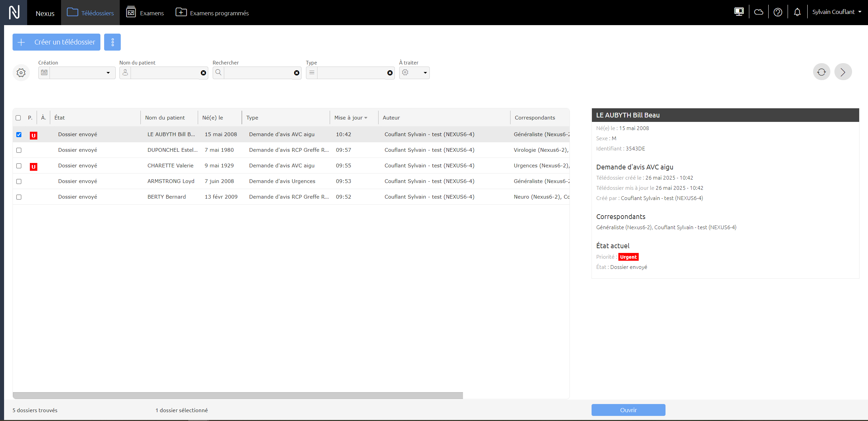Image resolution: width=868 pixels, height=421 pixels.
Task: Clear the Nom du patient filter
Action: [x=203, y=73]
